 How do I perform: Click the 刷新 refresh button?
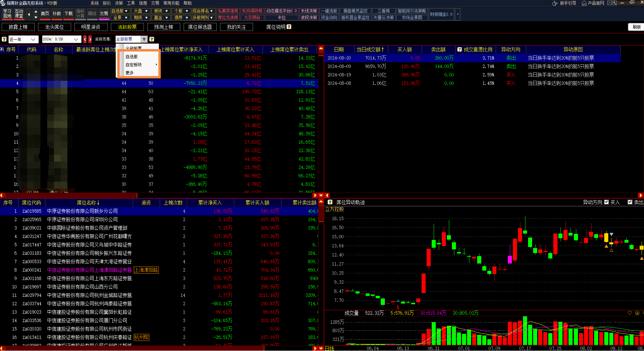tap(636, 27)
